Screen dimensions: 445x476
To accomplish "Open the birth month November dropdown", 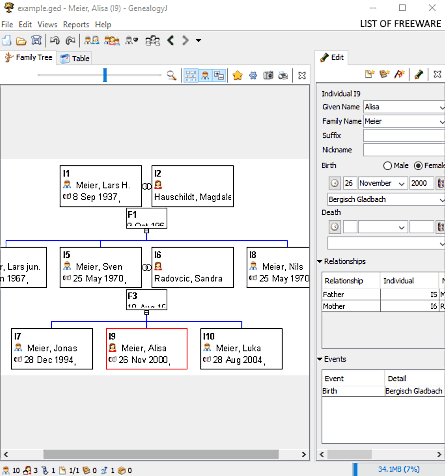I will [x=382, y=183].
